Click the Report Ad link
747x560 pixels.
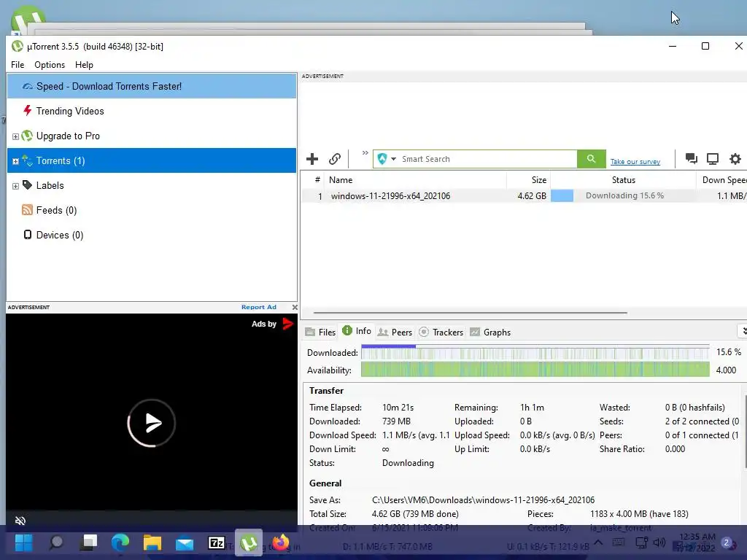pyautogui.click(x=259, y=307)
